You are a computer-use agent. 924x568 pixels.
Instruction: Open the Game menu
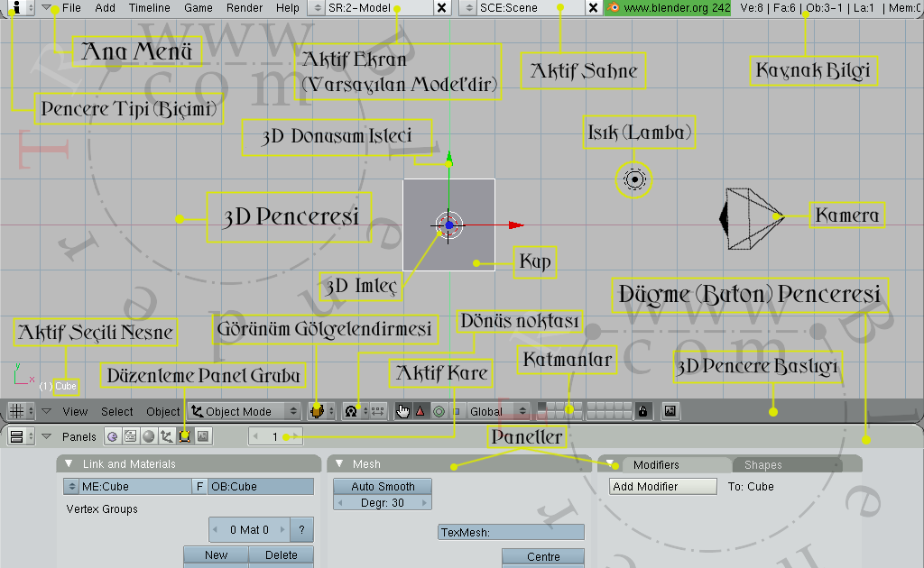pyautogui.click(x=198, y=7)
